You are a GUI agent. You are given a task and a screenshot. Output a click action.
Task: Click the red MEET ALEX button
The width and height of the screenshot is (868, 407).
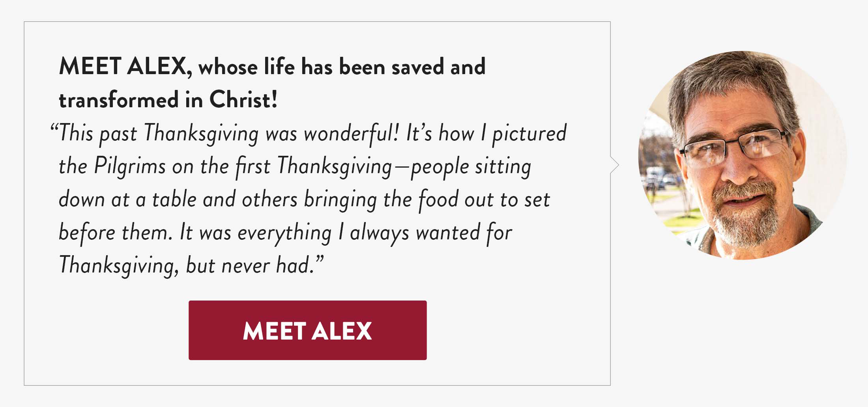point(307,330)
